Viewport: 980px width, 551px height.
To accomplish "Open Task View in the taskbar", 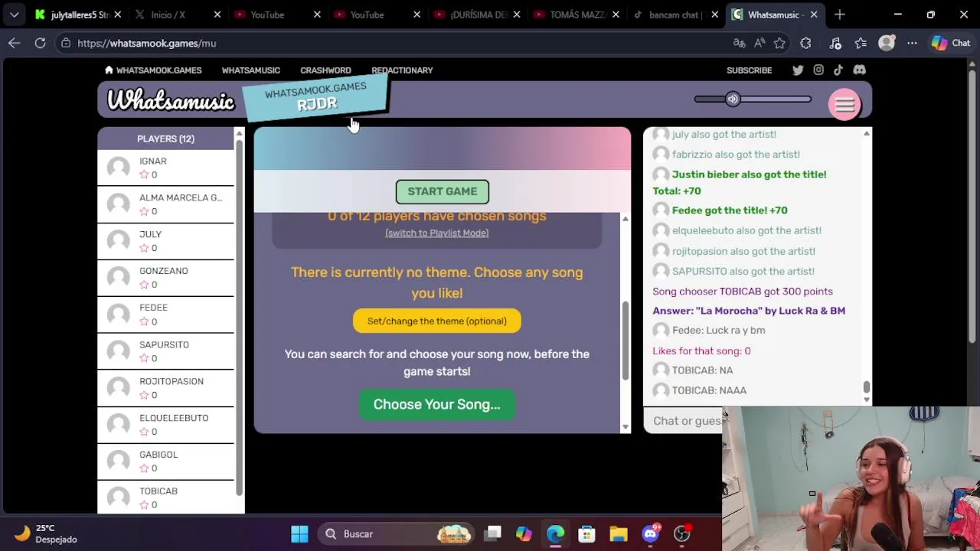I will coord(493,534).
